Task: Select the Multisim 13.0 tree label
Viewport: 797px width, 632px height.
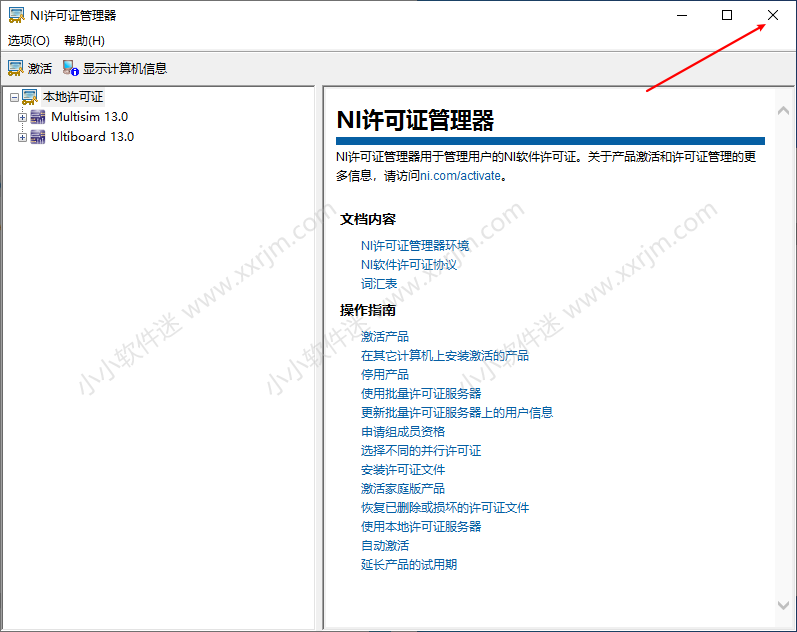Action: point(89,117)
